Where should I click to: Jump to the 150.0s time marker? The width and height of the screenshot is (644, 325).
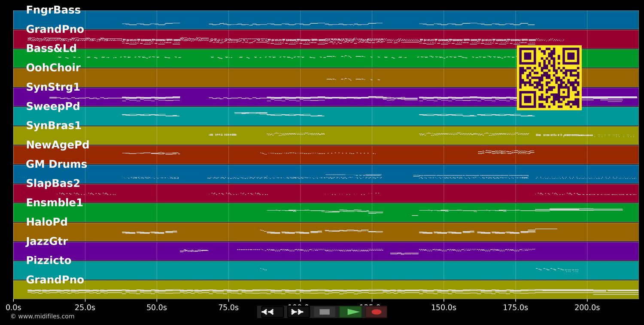coord(444,307)
